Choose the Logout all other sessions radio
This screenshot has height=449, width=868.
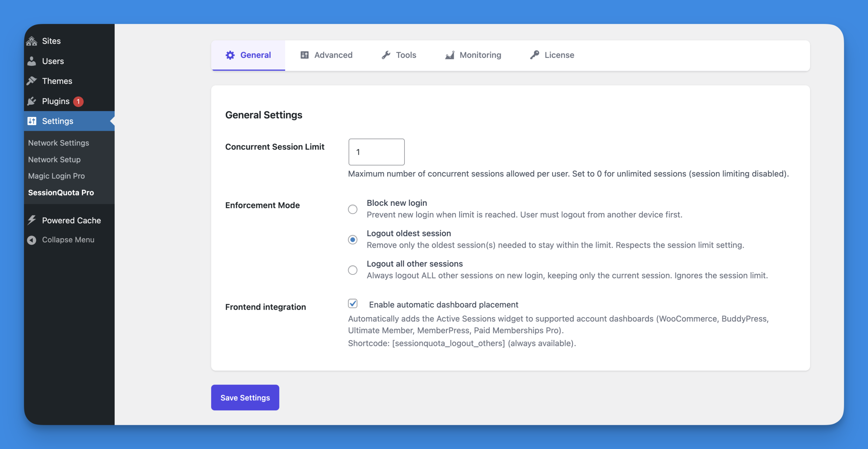tap(353, 270)
